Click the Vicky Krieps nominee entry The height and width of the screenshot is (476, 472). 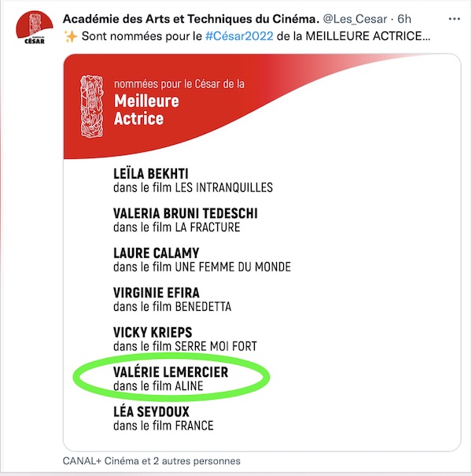pos(185,339)
